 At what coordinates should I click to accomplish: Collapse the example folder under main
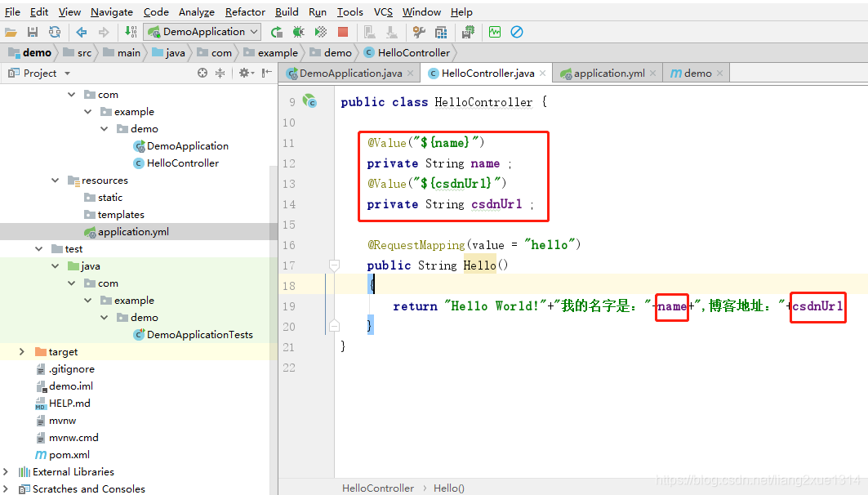click(x=88, y=111)
